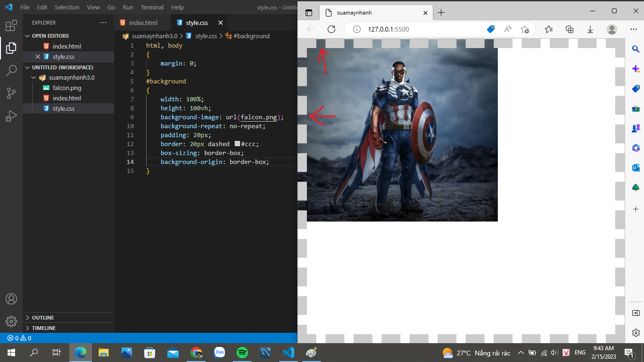The image size is (644, 362).
Task: Close the style.css editor tab
Action: [220, 23]
